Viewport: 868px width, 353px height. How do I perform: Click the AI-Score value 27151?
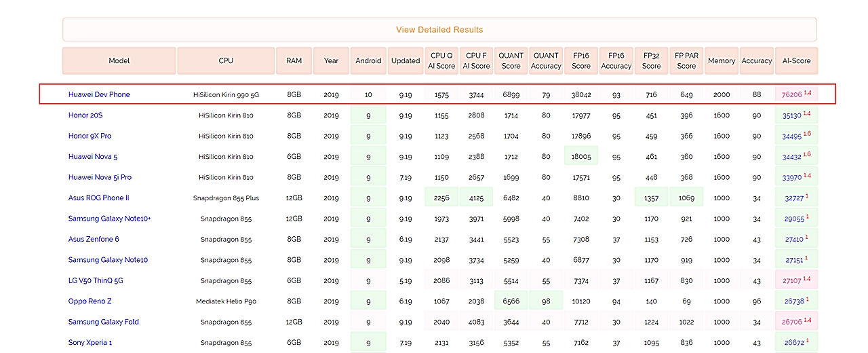click(x=794, y=261)
